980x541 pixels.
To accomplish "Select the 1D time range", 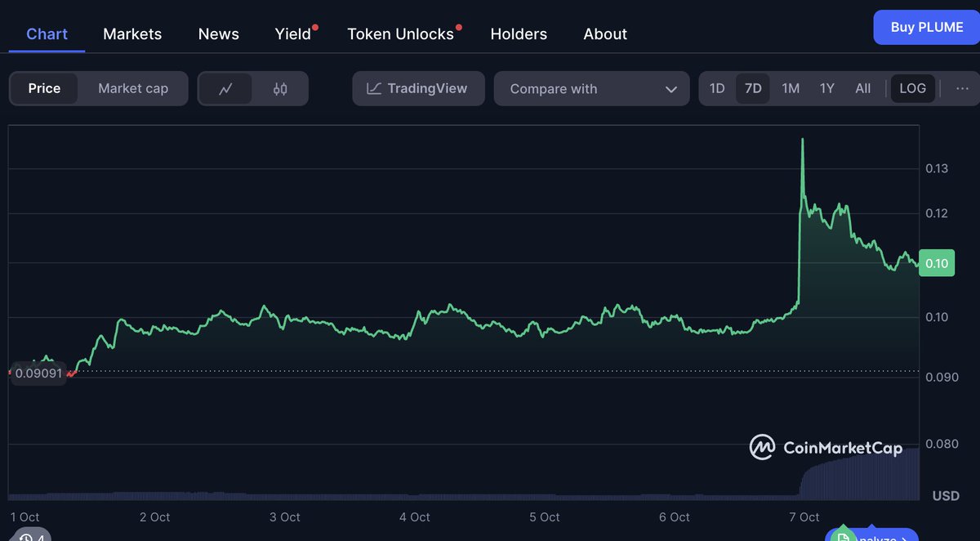I will (717, 88).
